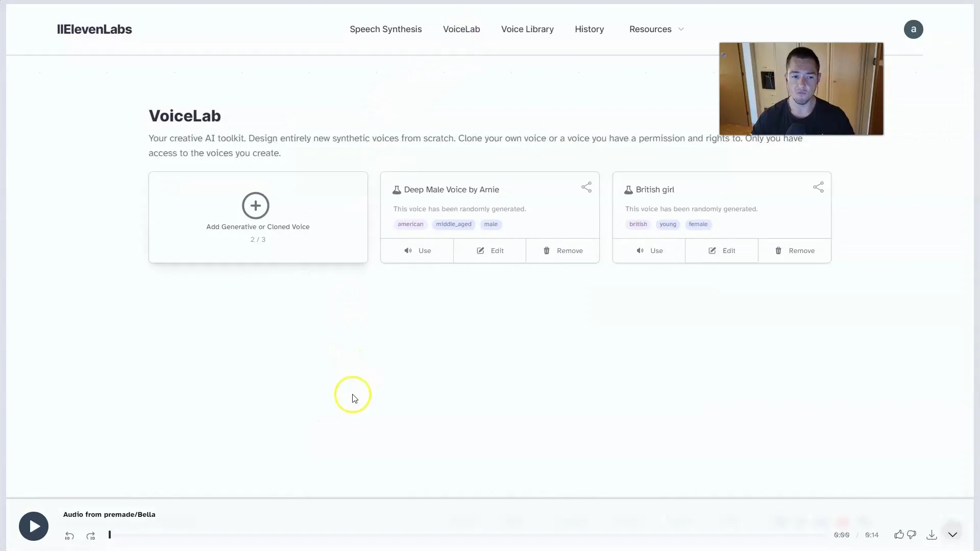This screenshot has width=980, height=551.
Task: Click the share icon on Deep Male Voice
Action: tap(585, 187)
